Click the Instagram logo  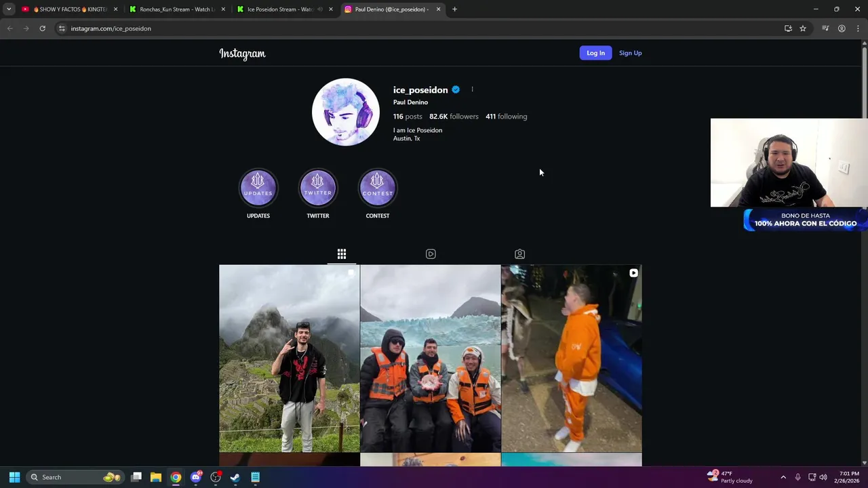pos(242,54)
